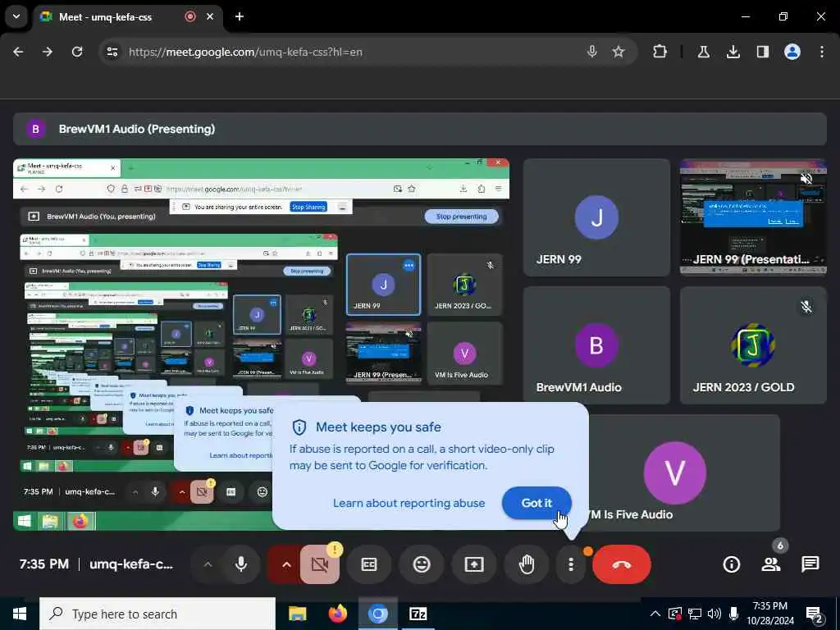Open the tab search dropdown arrow
The image size is (840, 630).
point(16,16)
